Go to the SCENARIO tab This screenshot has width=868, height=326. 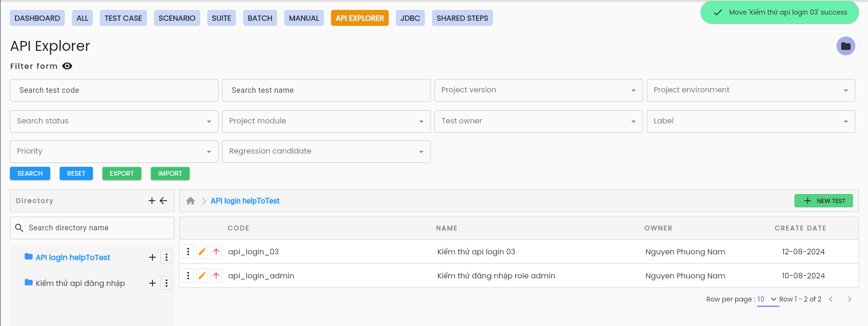point(177,18)
